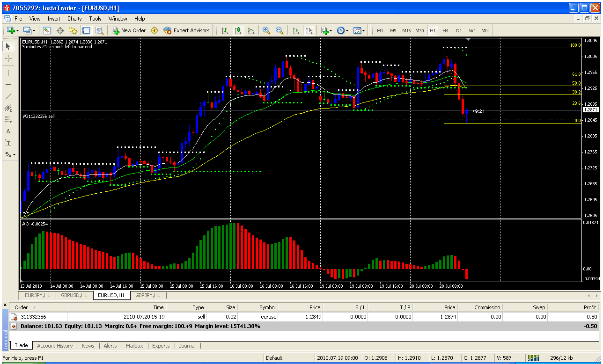Expand the indicators list dropdown
The height and width of the screenshot is (364, 603).
[326, 30]
